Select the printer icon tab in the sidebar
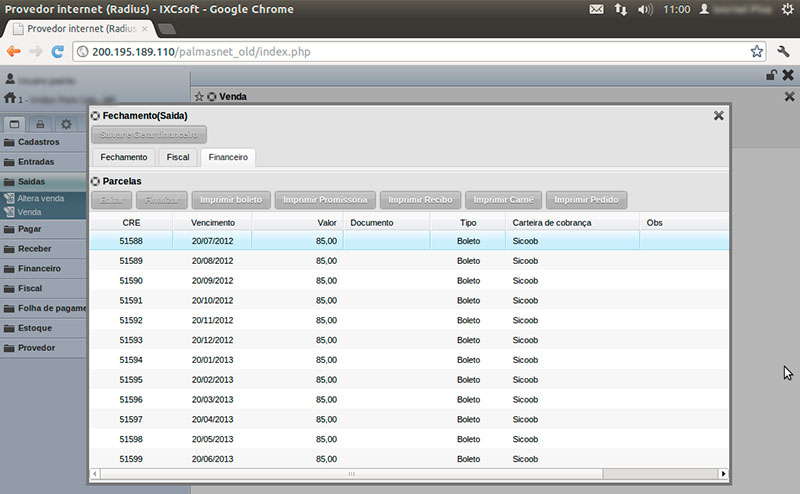The height and width of the screenshot is (494, 800). pos(40,124)
